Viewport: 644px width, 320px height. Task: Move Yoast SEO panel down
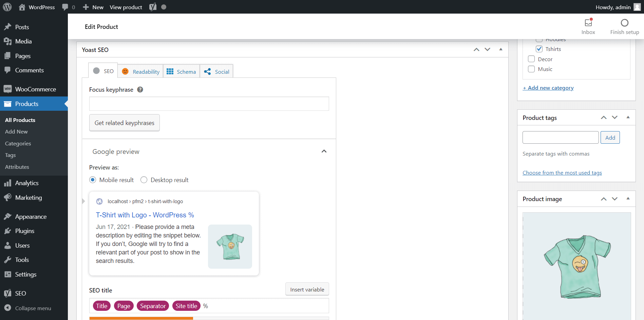point(488,50)
